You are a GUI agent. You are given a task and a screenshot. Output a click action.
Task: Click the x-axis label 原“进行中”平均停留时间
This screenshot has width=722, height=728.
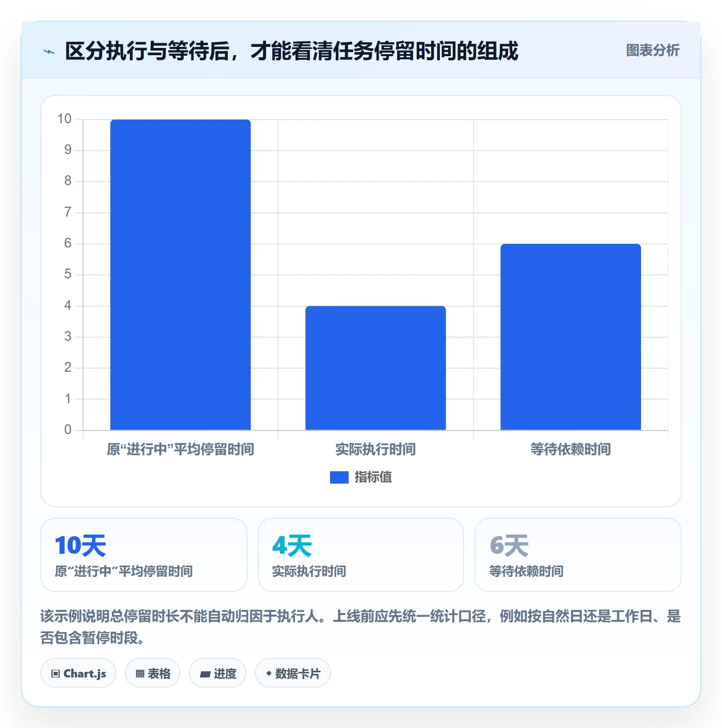tap(180, 450)
